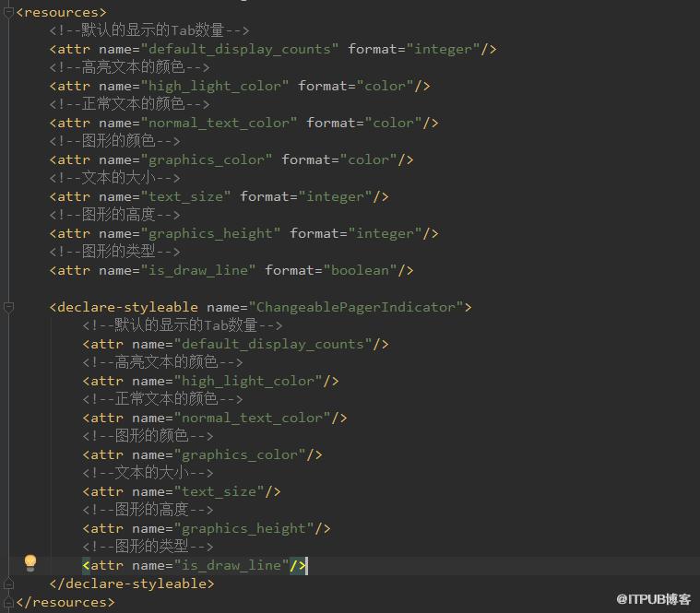Click "high_light_color" inside declare-styleable block
700x613 pixels.
tap(248, 381)
